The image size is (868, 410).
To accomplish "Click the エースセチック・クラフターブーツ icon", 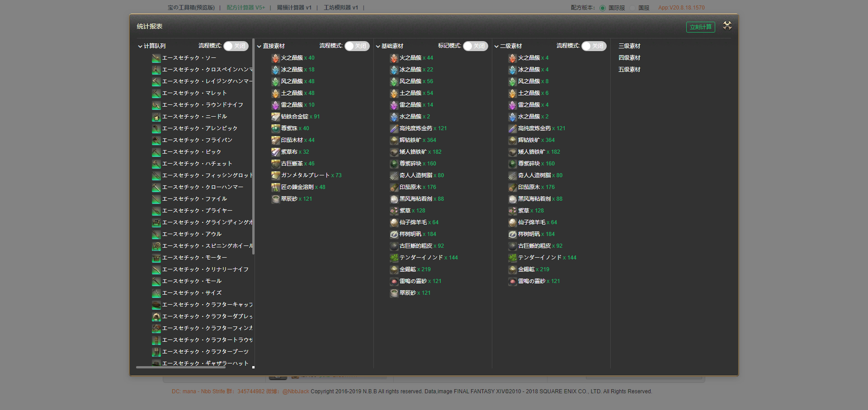I will coord(156,352).
